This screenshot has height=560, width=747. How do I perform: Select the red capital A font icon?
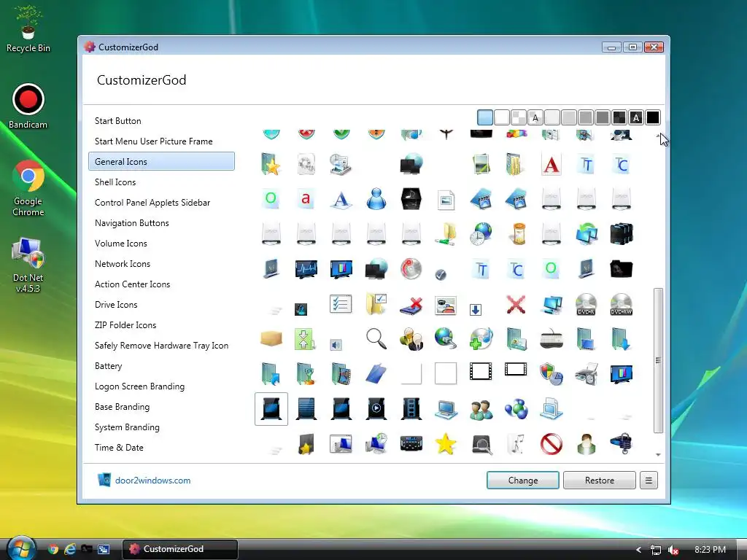pyautogui.click(x=551, y=165)
